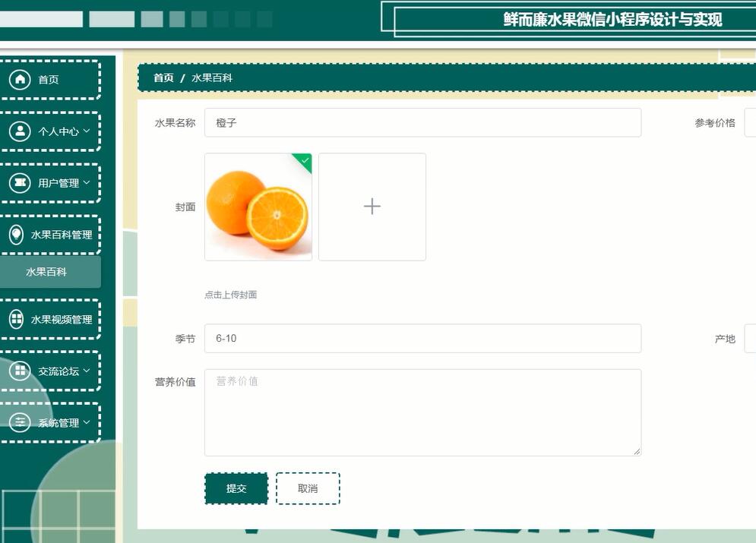
Task: Click the 产地 field label
Action: click(725, 339)
